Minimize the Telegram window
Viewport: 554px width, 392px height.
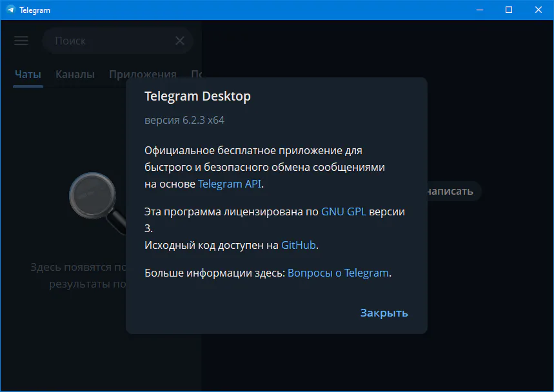point(479,10)
